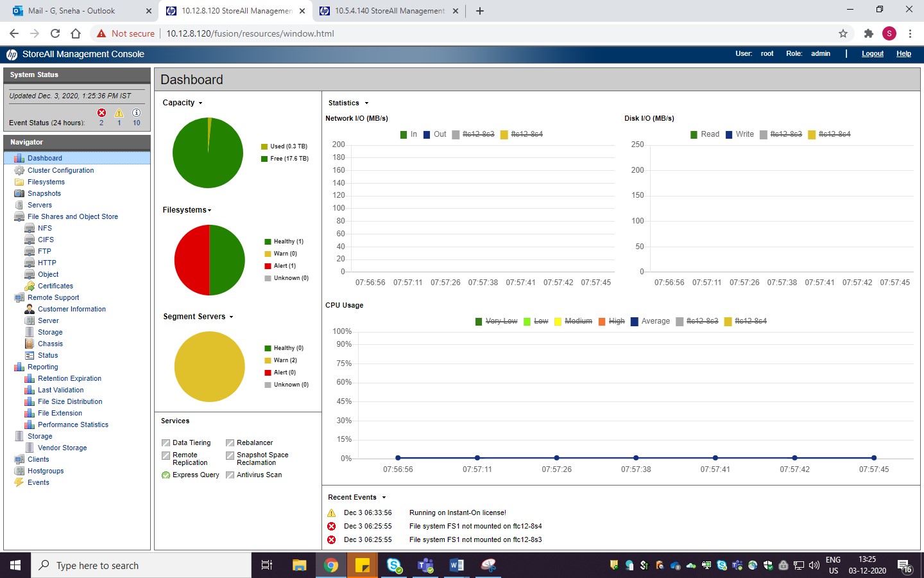Image resolution: width=924 pixels, height=578 pixels.
Task: Toggle the Antivirus Scan service
Action: point(229,475)
